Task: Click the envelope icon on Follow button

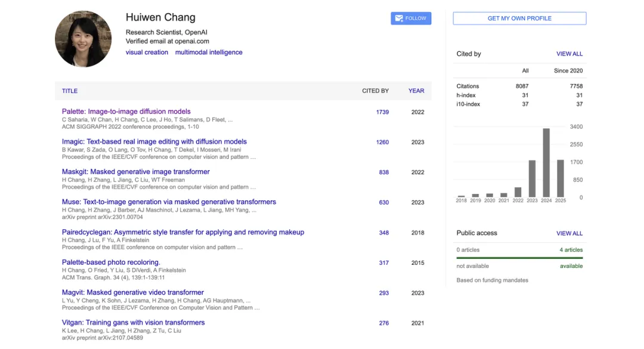Action: pyautogui.click(x=399, y=18)
